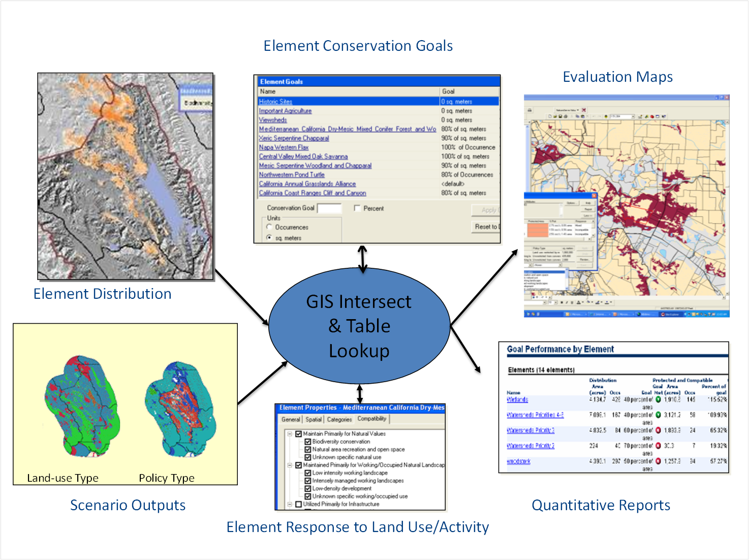Uncheck the Biodiversity conservation checkbox
This screenshot has height=560, width=749.
[308, 442]
